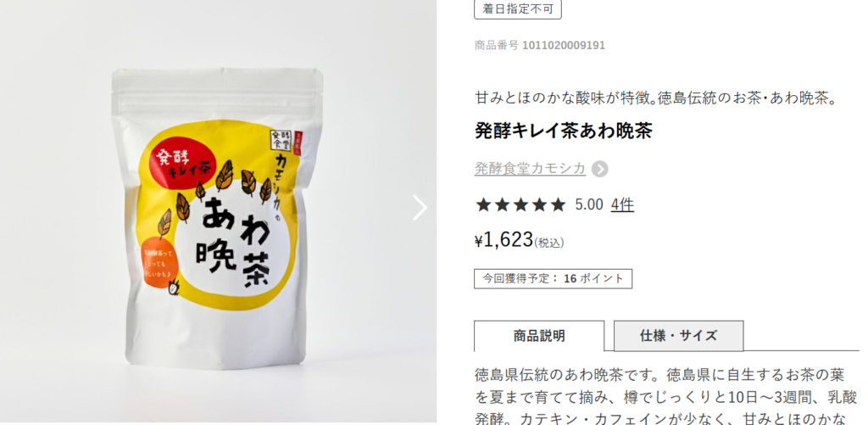
Task: Click the 着日指定不可 badge
Action: coord(518,9)
